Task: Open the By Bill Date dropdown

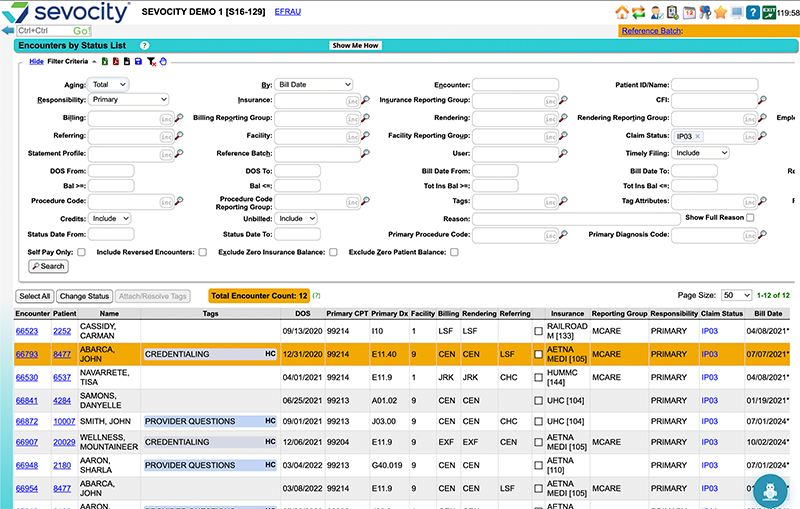Action: pos(314,85)
